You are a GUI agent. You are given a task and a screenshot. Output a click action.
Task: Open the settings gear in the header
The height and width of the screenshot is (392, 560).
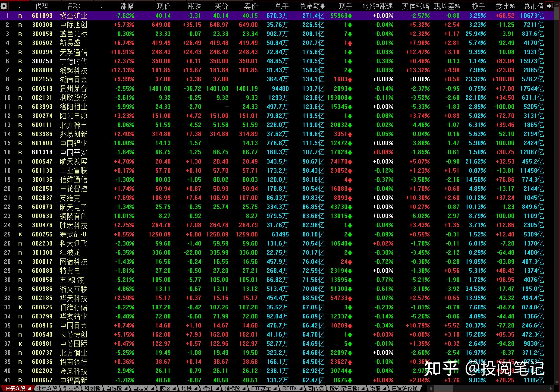tap(4, 6)
